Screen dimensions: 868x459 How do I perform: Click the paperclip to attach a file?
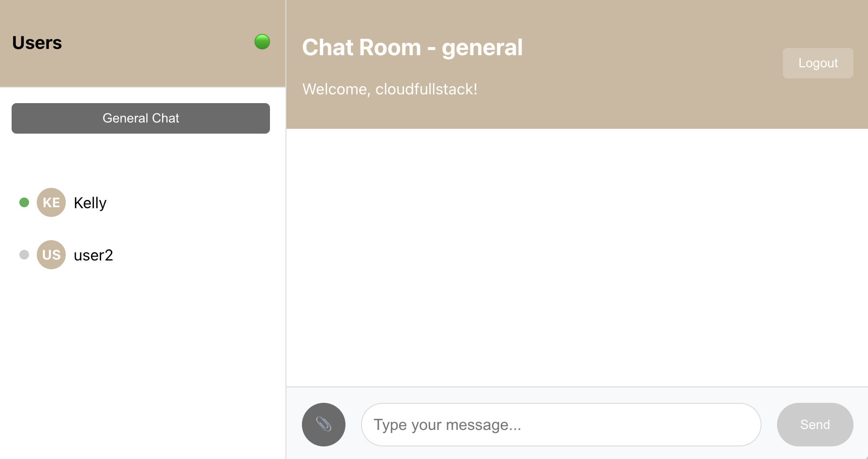[323, 424]
